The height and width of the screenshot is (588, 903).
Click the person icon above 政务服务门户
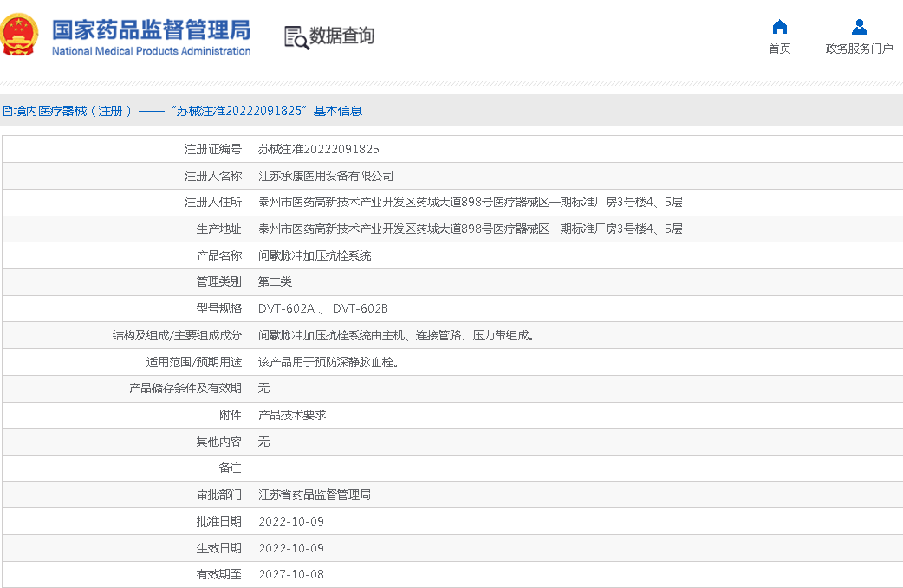pos(859,26)
